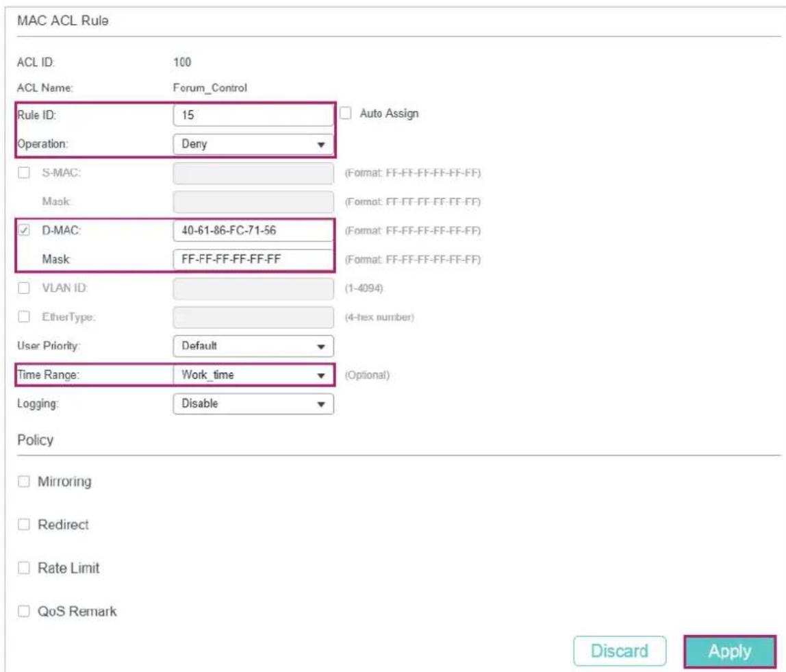Viewport: 786px width, 672px height.
Task: Click the D-MAC Mask input field
Action: coord(253,259)
